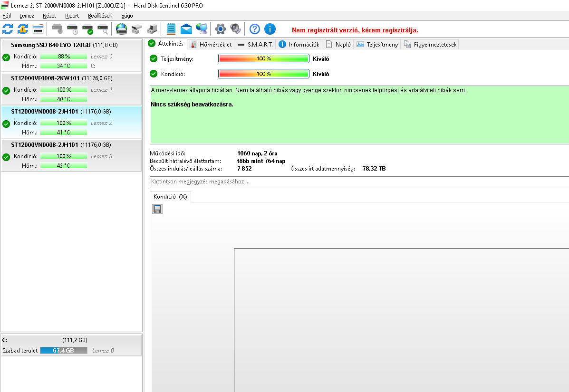The image size is (569, 392).
Task: Click the 40 °C temperature bar of Lemez 1
Action: 64,99
